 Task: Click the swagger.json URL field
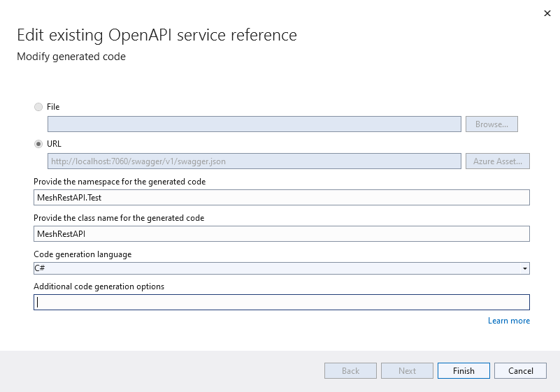(x=254, y=161)
